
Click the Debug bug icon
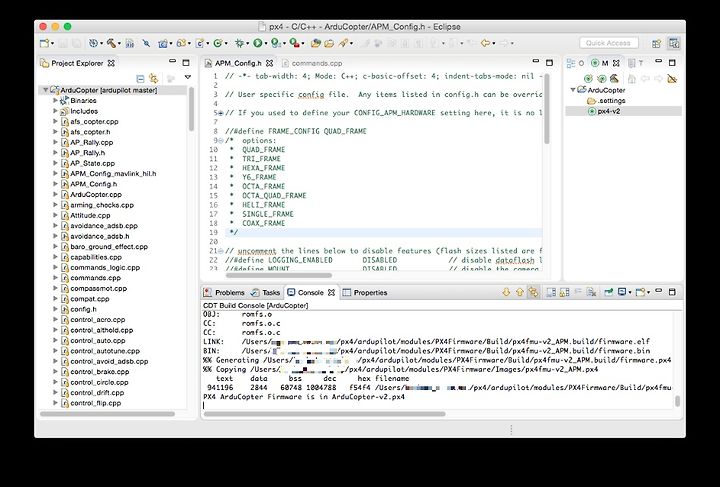239,43
